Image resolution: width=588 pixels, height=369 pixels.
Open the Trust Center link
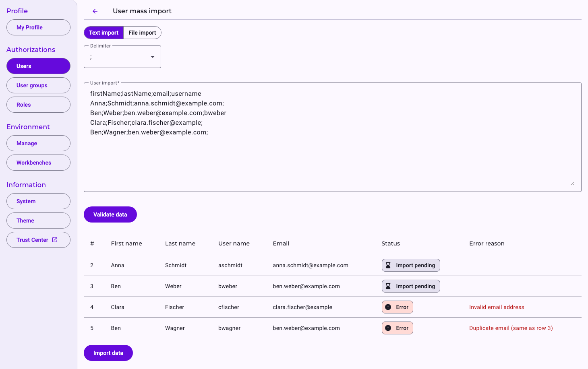pyautogui.click(x=38, y=240)
